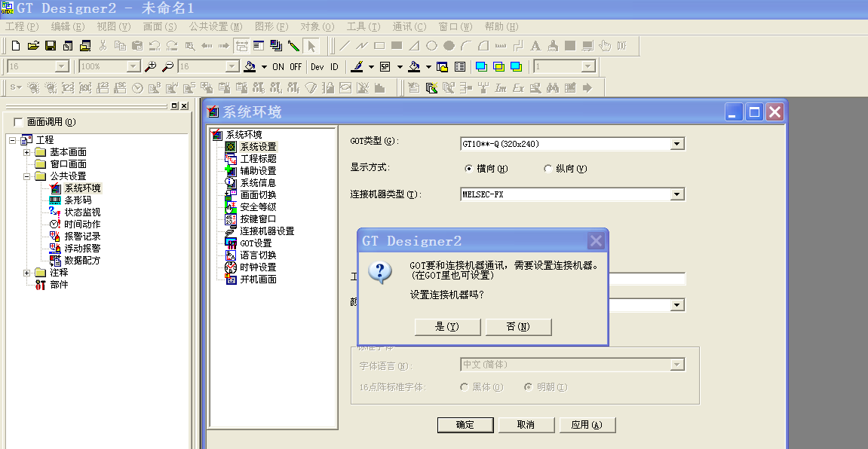868x449 pixels.
Task: Open the 连接机器类型 dropdown list
Action: click(x=676, y=195)
